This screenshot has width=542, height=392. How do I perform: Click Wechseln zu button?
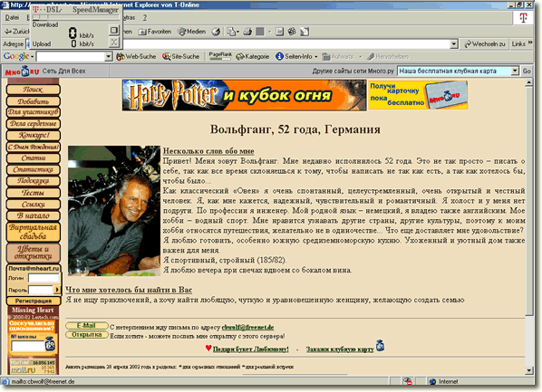click(484, 43)
